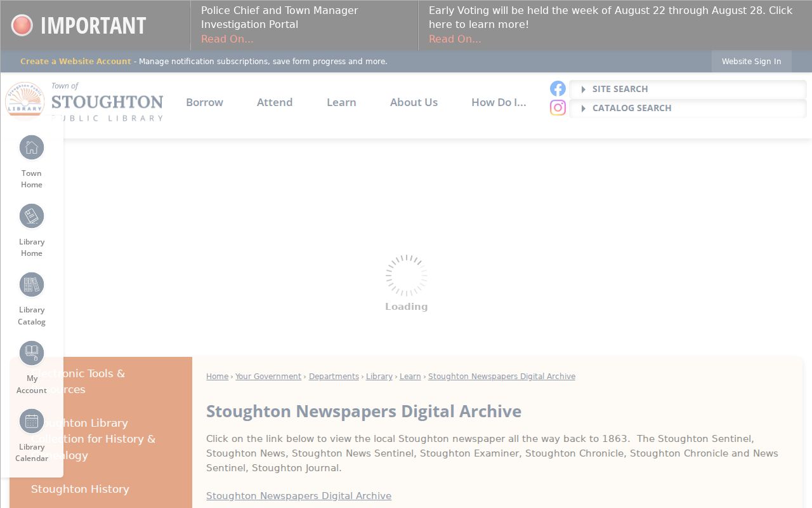Open Stoughton History sidebar item
The width and height of the screenshot is (812, 508).
click(80, 489)
